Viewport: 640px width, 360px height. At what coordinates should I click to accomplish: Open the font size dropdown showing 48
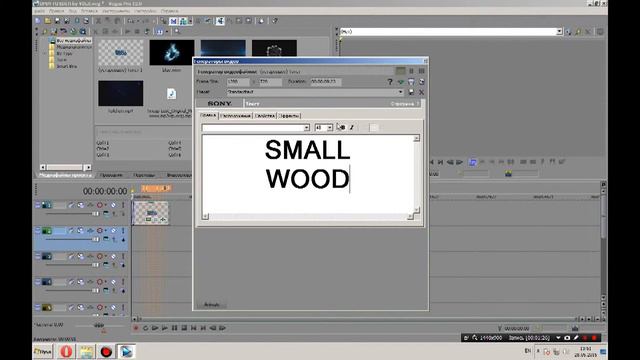tap(329, 128)
